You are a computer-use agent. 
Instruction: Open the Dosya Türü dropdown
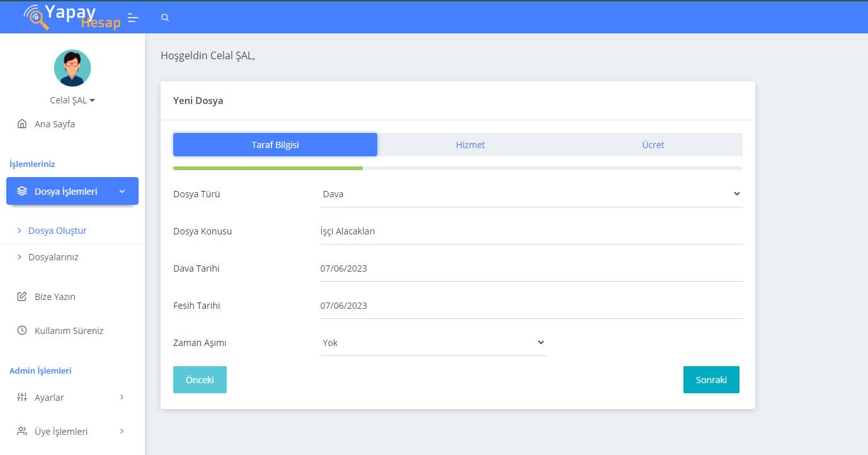tap(531, 194)
